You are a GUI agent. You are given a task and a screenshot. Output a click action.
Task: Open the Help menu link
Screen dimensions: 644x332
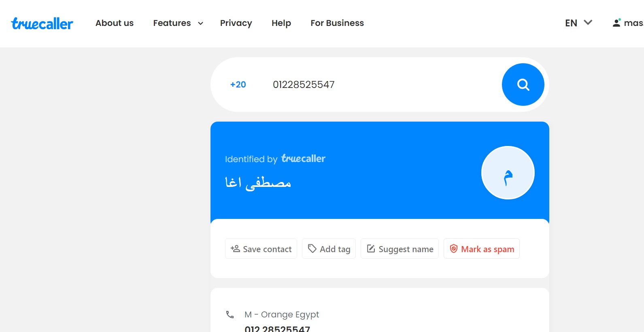click(x=281, y=23)
